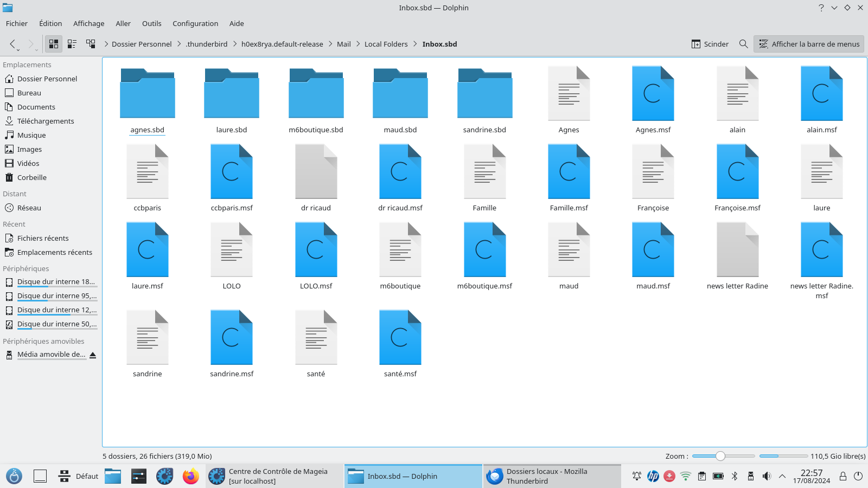Go back to previous folder
This screenshot has width=868, height=488.
pos(12,44)
